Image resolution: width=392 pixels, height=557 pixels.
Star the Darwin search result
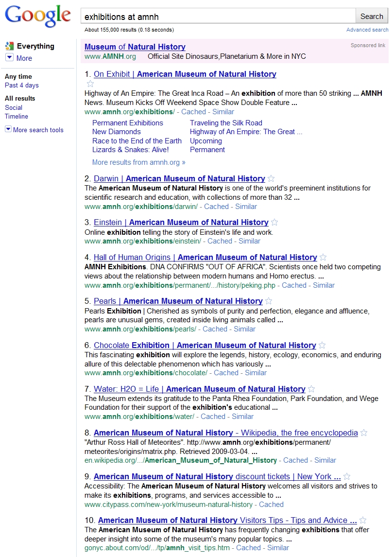pos(271,178)
